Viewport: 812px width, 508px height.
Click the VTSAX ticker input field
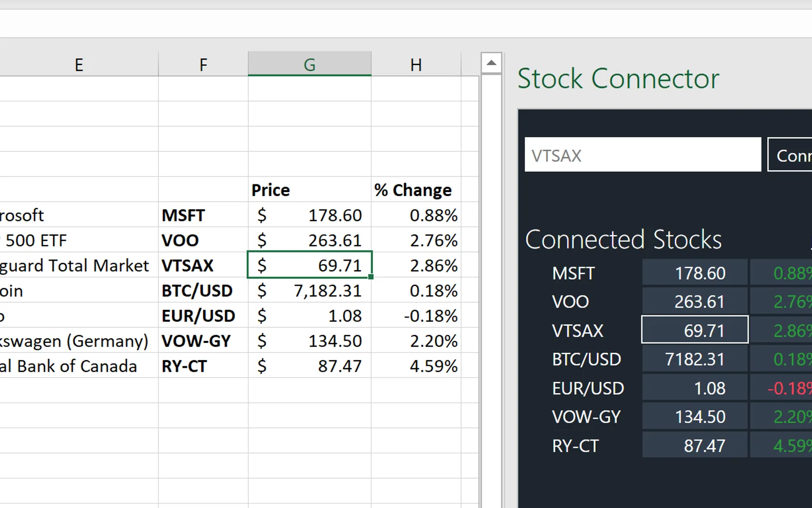[x=643, y=154]
